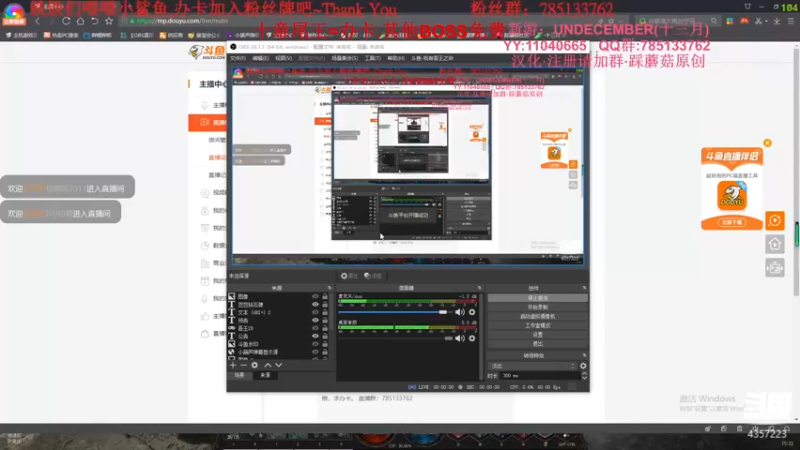Open the transition properties gear icon
The width and height of the screenshot is (800, 450).
click(583, 366)
